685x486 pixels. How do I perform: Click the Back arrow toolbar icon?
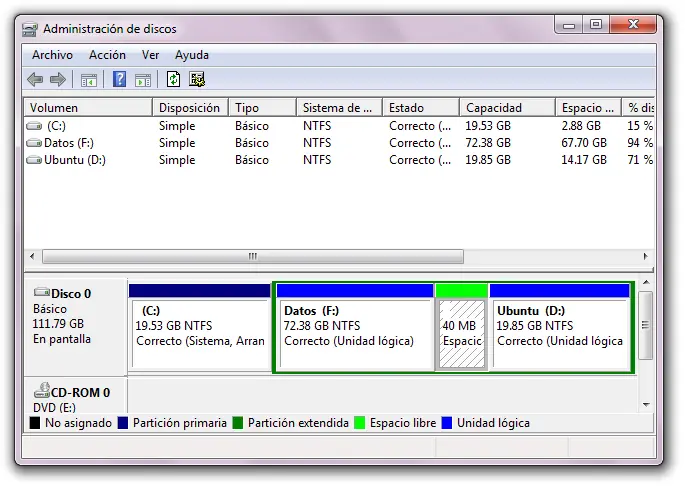[35, 80]
